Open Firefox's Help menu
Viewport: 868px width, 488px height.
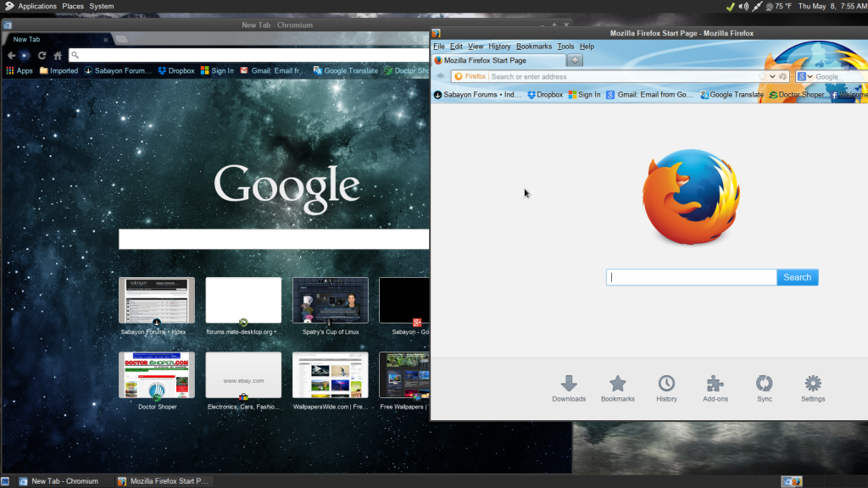coord(587,47)
